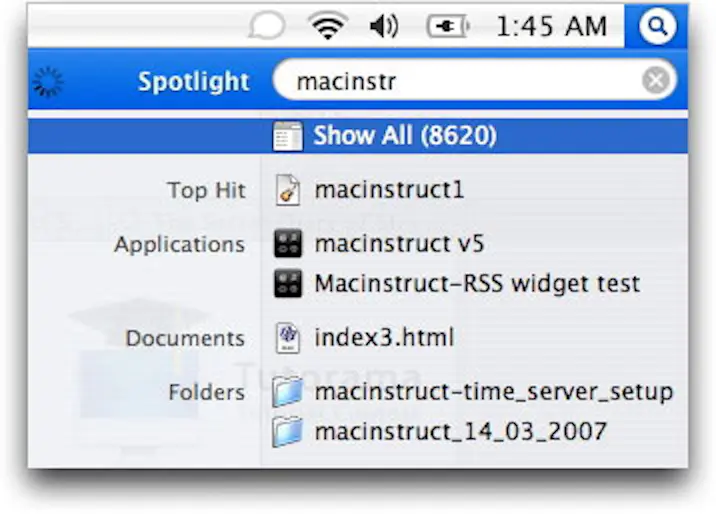Select Show All (8620) results
Image resolution: width=716 pixels, height=514 pixels.
tap(358, 136)
